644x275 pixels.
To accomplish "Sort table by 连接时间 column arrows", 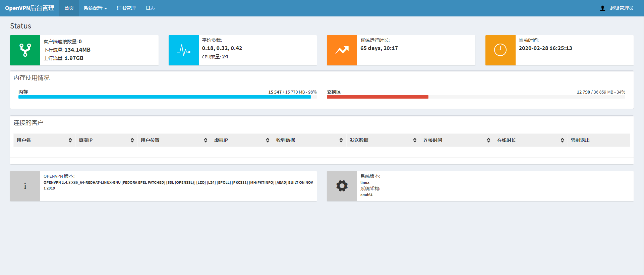I will (x=488, y=140).
